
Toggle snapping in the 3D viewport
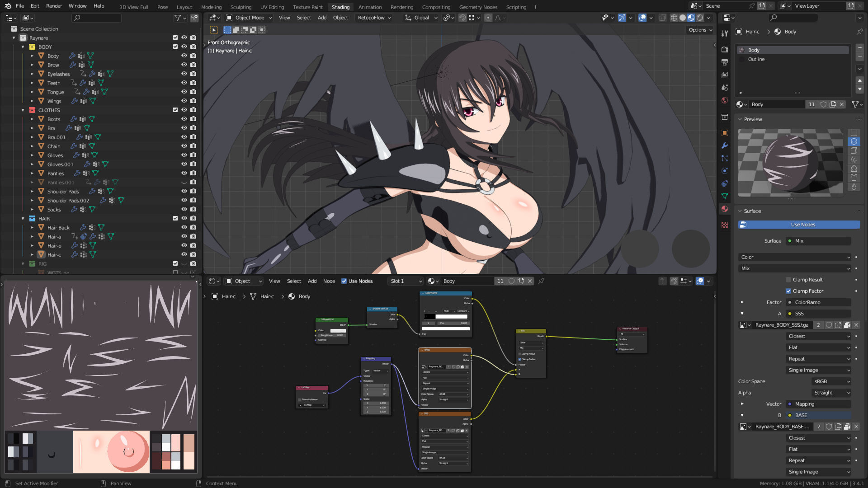pyautogui.click(x=462, y=18)
